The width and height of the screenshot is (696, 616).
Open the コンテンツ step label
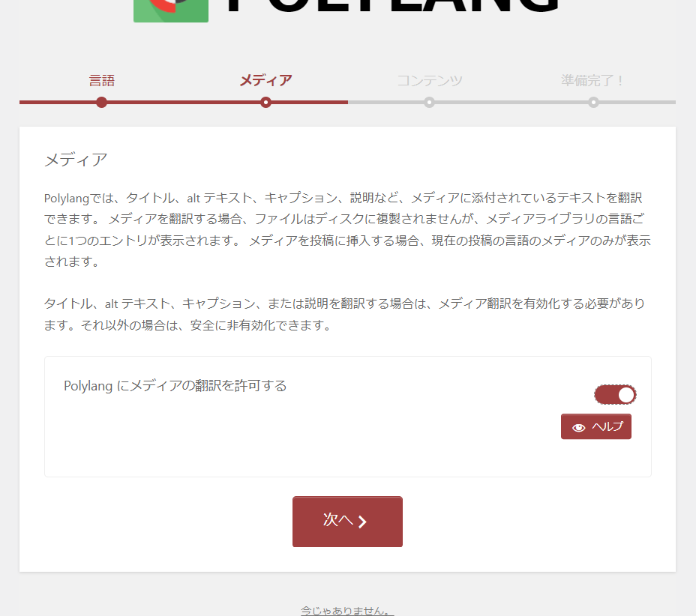429,80
